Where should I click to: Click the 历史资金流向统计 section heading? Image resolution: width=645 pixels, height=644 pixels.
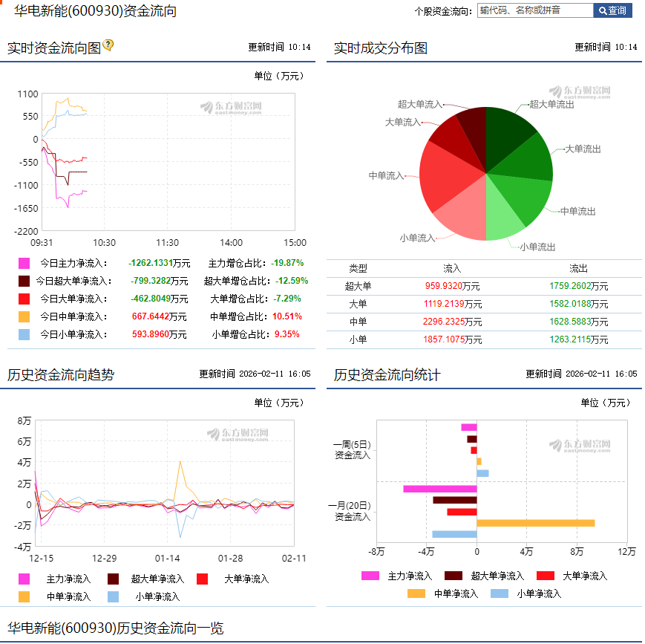pyautogui.click(x=387, y=374)
